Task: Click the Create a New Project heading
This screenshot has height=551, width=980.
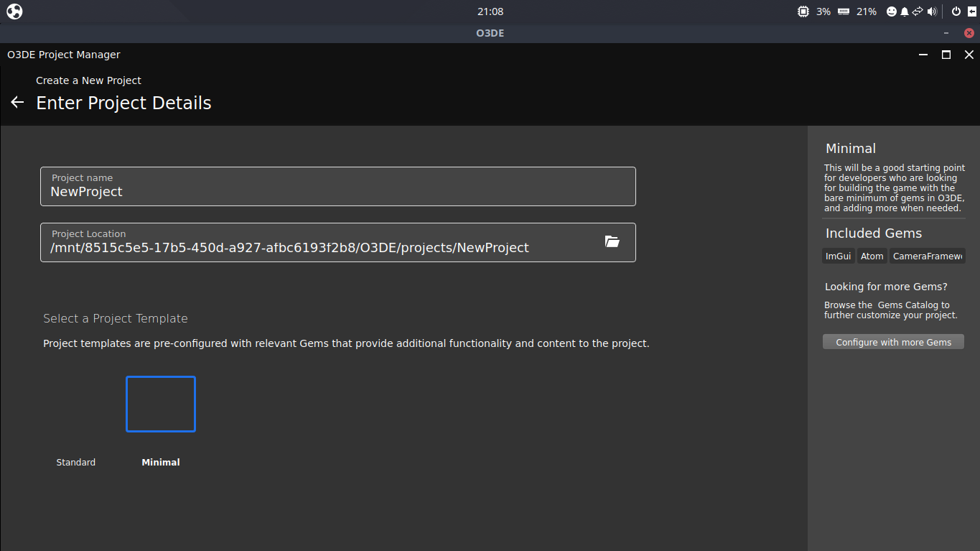Action: [88, 80]
